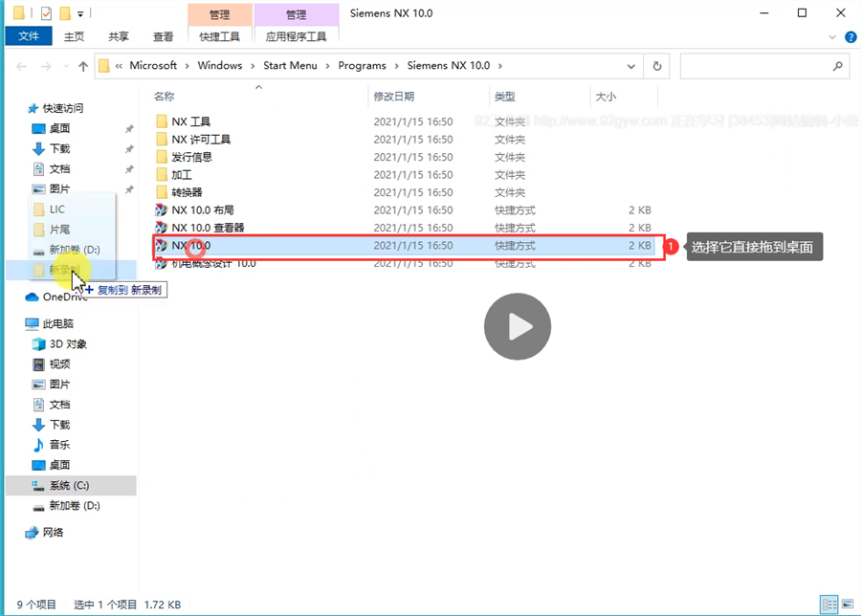Open 3D 对象 via its cube icon
The height and width of the screenshot is (616, 861).
pyautogui.click(x=38, y=344)
